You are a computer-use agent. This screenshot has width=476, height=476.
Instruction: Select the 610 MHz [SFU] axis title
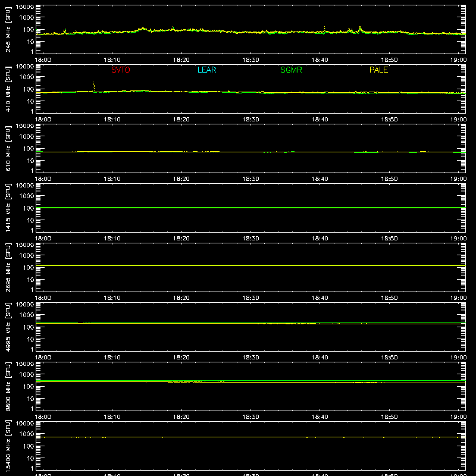point(8,148)
